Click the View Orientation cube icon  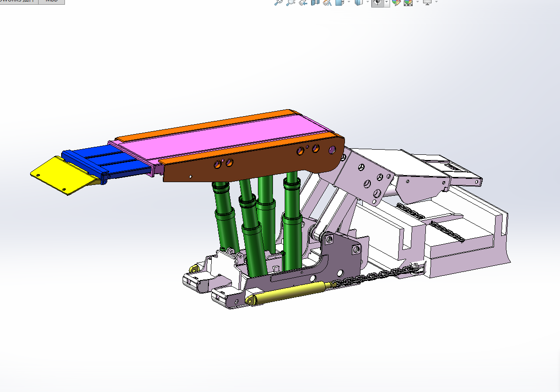tap(339, 2)
